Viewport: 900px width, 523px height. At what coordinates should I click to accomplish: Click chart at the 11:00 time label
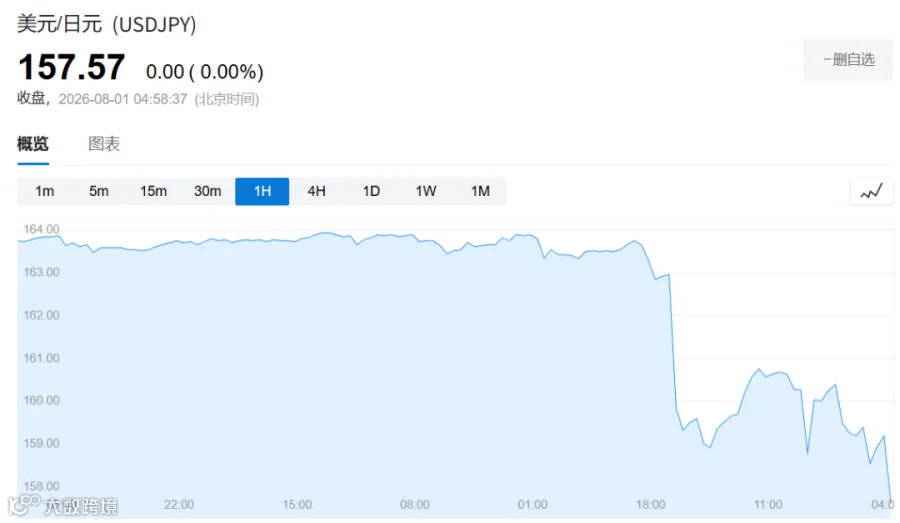point(768,505)
